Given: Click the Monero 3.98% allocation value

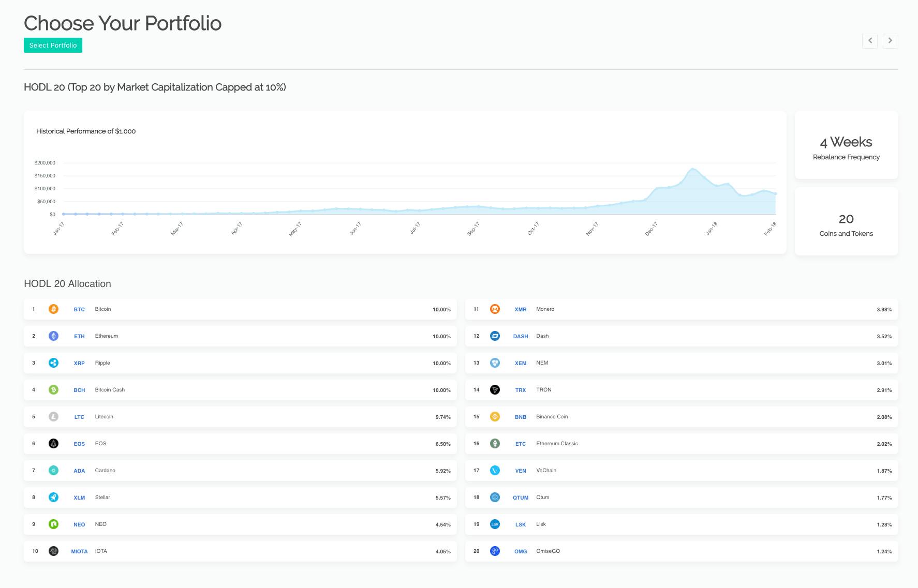Looking at the screenshot, I should click(884, 310).
